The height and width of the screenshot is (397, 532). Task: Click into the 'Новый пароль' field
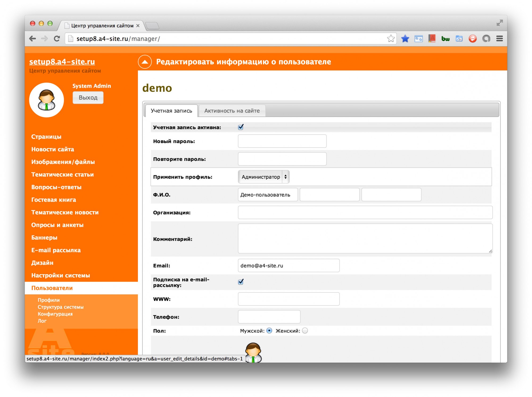(x=282, y=141)
